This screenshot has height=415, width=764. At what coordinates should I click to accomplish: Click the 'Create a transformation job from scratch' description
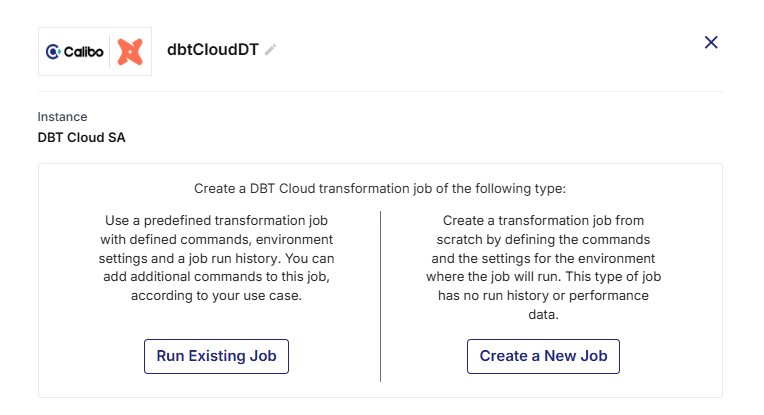click(x=543, y=267)
